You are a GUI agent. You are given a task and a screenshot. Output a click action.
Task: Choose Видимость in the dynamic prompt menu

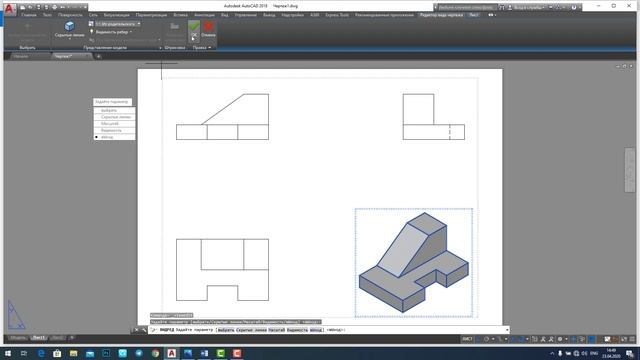coord(114,130)
